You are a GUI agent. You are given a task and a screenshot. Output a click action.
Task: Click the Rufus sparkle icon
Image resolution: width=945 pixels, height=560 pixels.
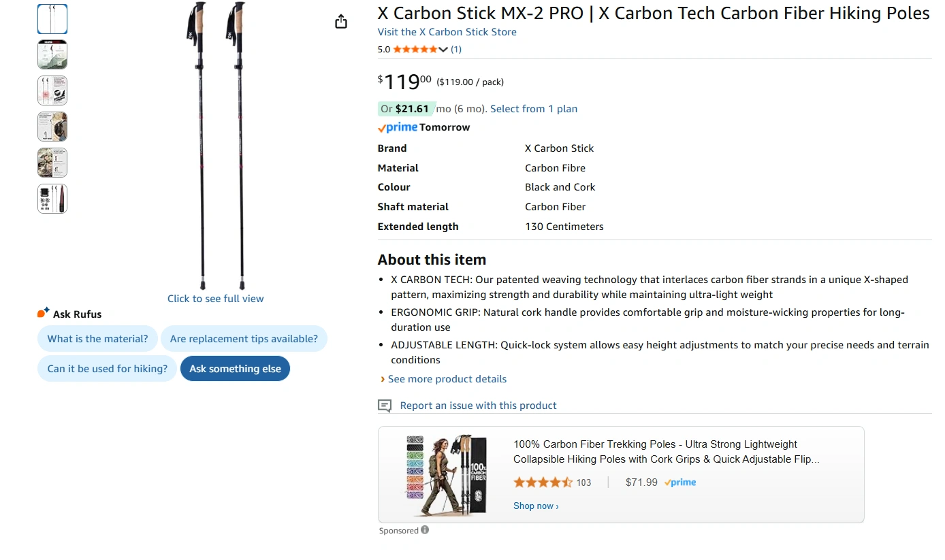click(x=44, y=313)
